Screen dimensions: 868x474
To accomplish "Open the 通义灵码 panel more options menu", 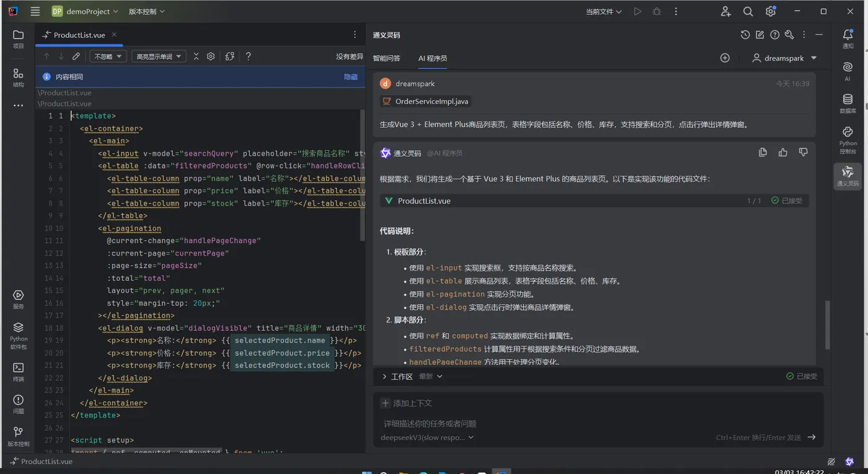I will 804,35.
